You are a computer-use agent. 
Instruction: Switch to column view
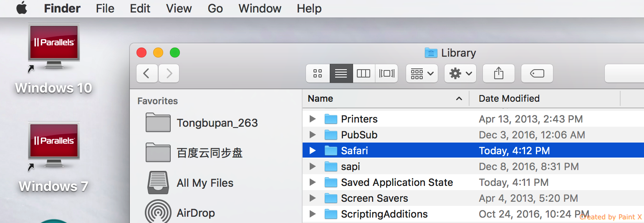tap(364, 73)
